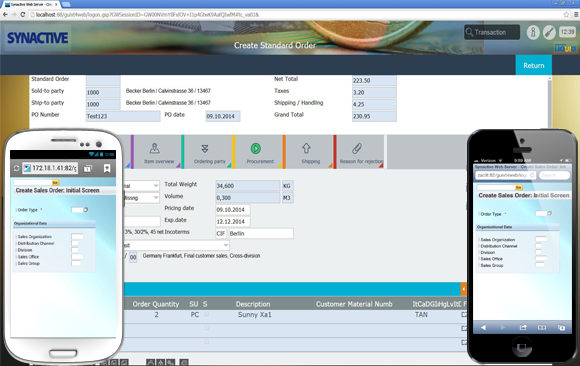Bookmark page with star icon in address bar
Screen dimensions: 580x366
click(x=566, y=14)
